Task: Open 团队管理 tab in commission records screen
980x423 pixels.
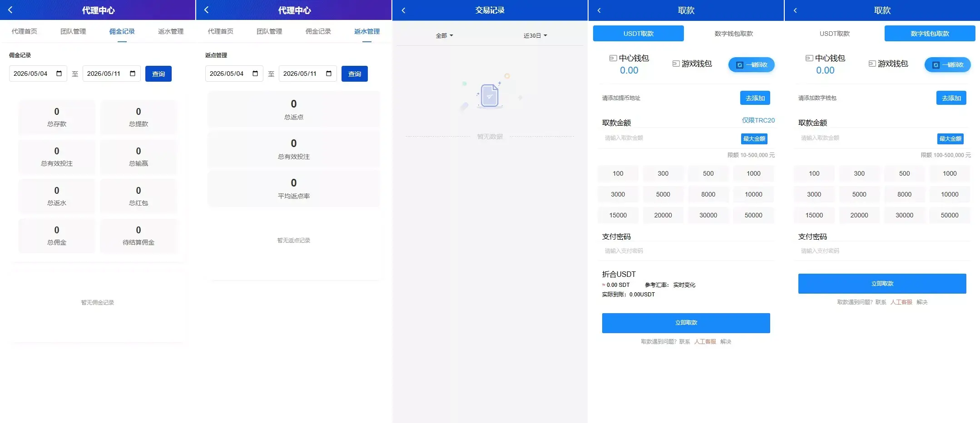Action: pyautogui.click(x=73, y=31)
